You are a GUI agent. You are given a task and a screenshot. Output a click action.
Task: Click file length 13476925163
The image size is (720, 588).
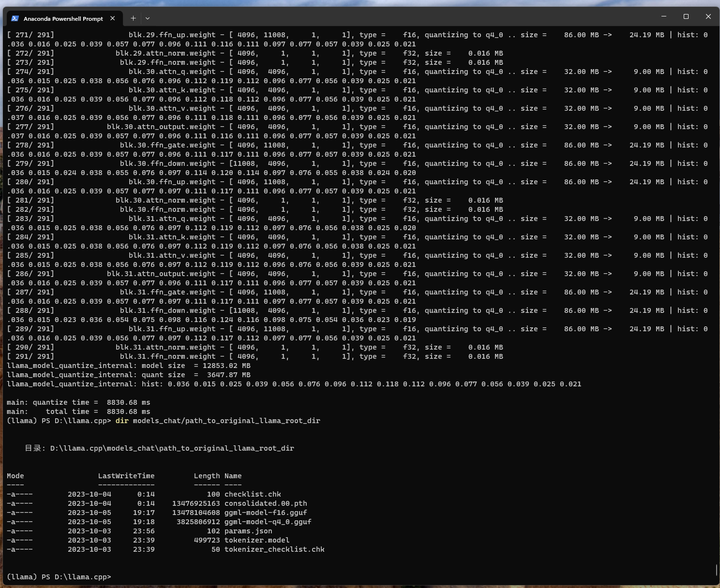tap(196, 504)
